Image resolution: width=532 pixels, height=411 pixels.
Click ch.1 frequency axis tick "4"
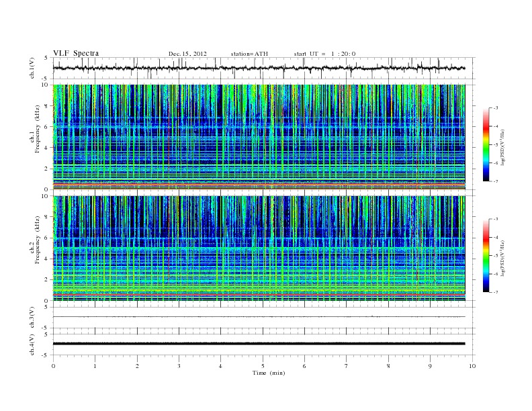pyautogui.click(x=46, y=148)
